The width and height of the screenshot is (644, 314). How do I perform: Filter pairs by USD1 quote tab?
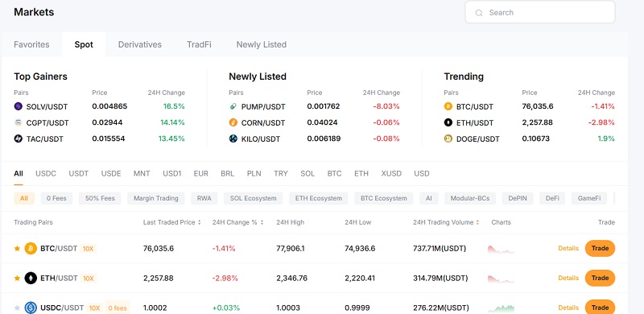point(171,173)
